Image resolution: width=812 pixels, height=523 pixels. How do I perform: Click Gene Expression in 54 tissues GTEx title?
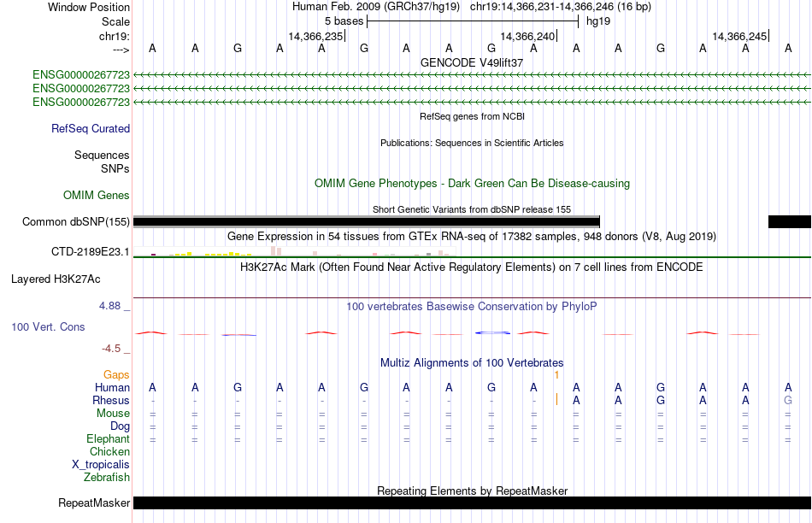click(x=472, y=237)
